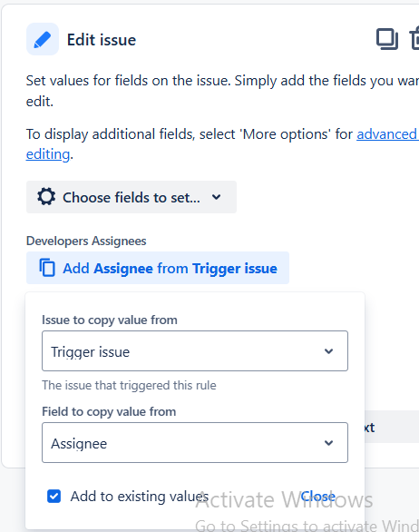
Task: Click Add Assignee from Trigger issue button
Action: (x=158, y=268)
